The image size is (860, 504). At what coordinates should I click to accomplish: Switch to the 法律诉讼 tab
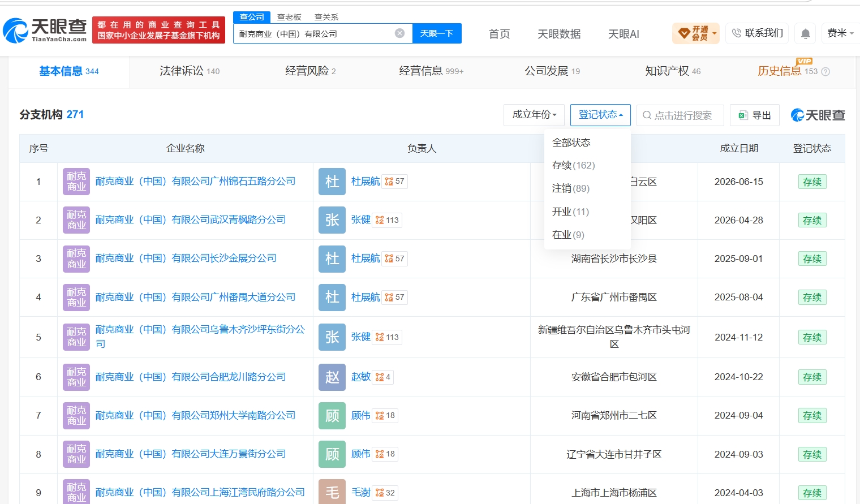click(x=190, y=71)
